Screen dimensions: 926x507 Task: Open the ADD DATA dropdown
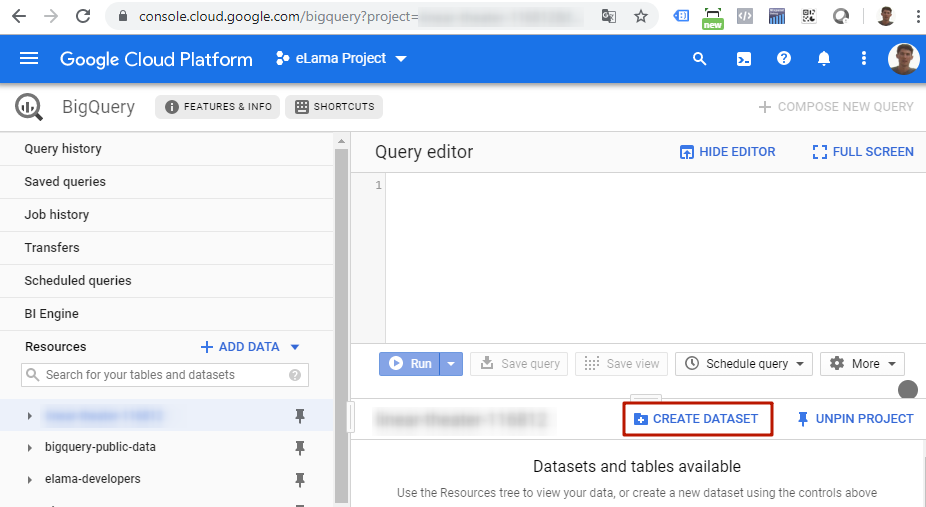tap(250, 347)
